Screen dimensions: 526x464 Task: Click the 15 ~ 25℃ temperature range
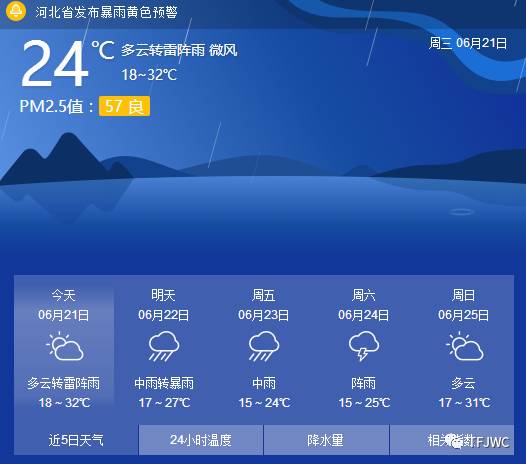[364, 403]
